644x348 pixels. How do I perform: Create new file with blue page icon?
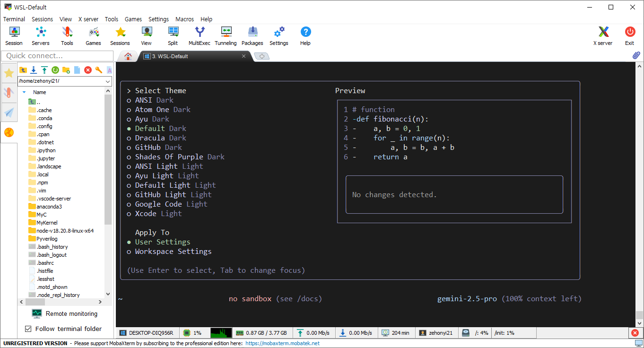tap(77, 70)
